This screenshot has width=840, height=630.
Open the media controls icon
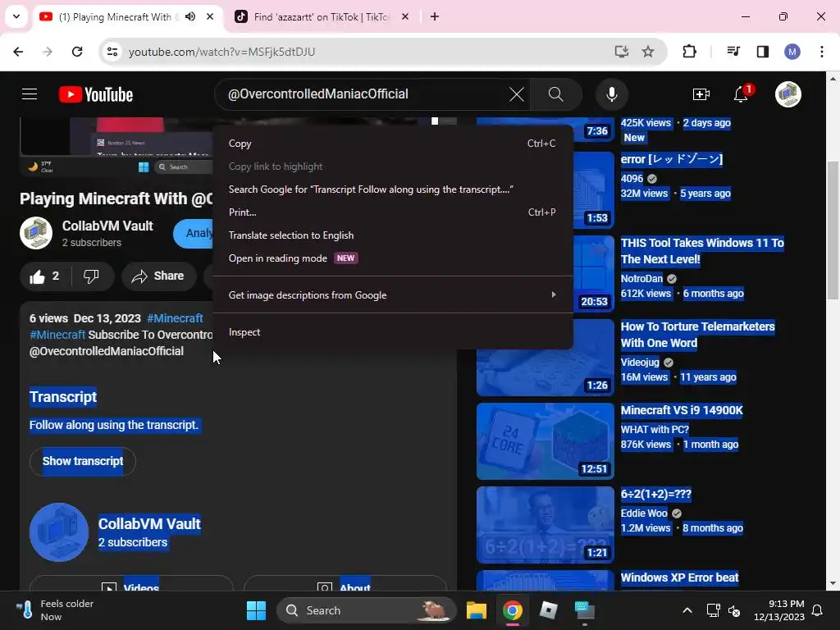[x=733, y=52]
